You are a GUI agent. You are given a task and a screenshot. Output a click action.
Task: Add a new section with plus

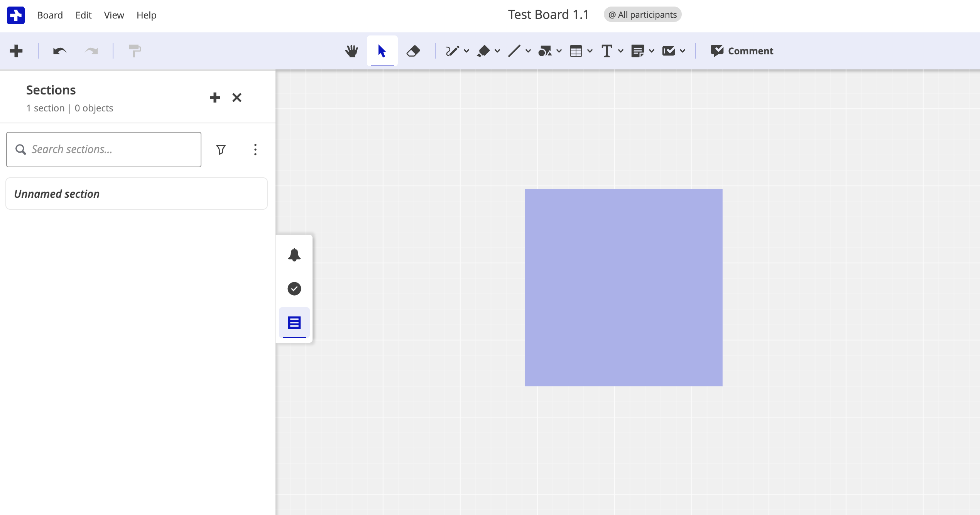[x=215, y=98]
